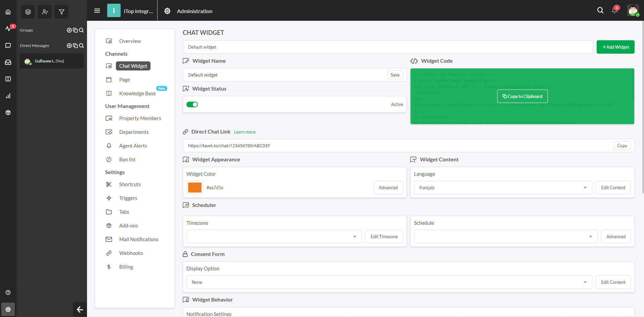
Task: Click the back arrow collapse icon
Action: pyautogui.click(x=80, y=309)
